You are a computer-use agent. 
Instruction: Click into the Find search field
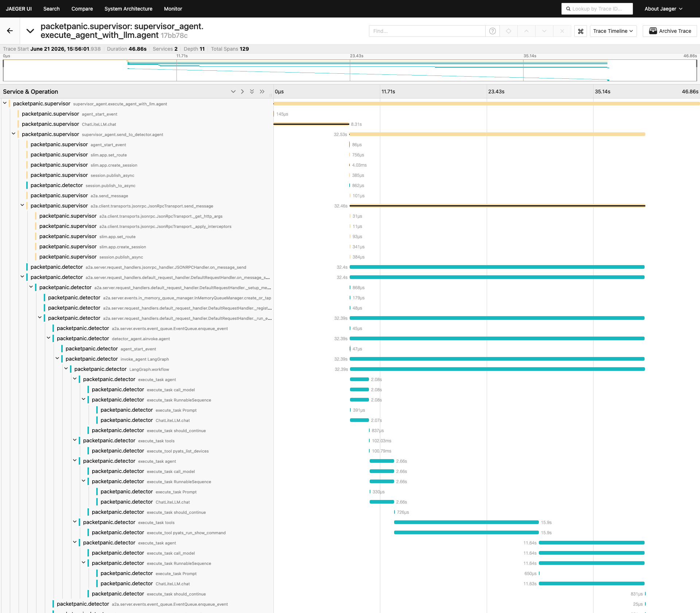click(427, 31)
